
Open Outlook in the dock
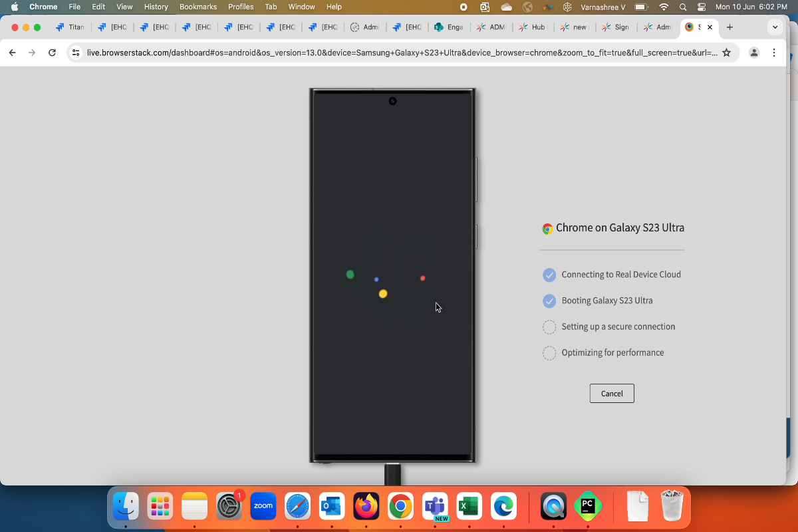tap(332, 506)
